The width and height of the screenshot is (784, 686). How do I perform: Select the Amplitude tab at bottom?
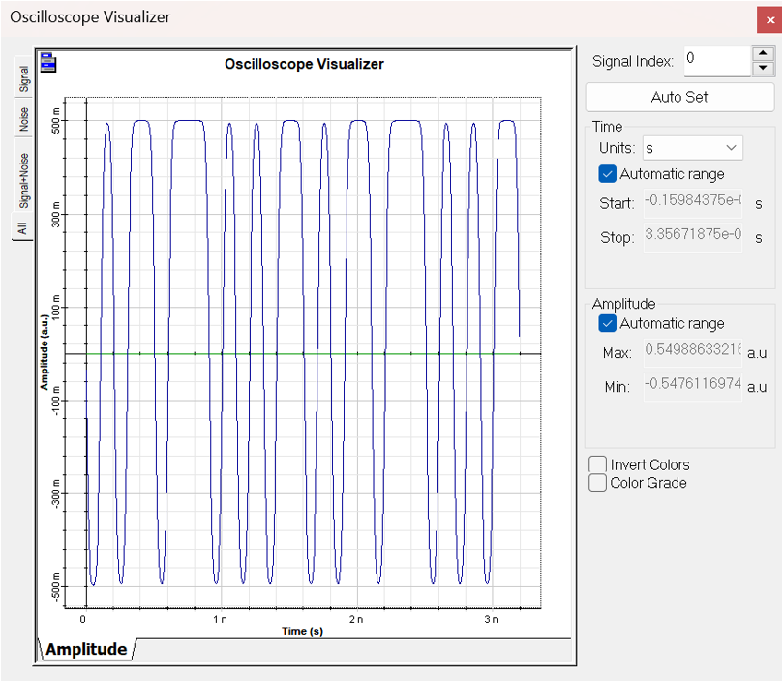point(86,649)
